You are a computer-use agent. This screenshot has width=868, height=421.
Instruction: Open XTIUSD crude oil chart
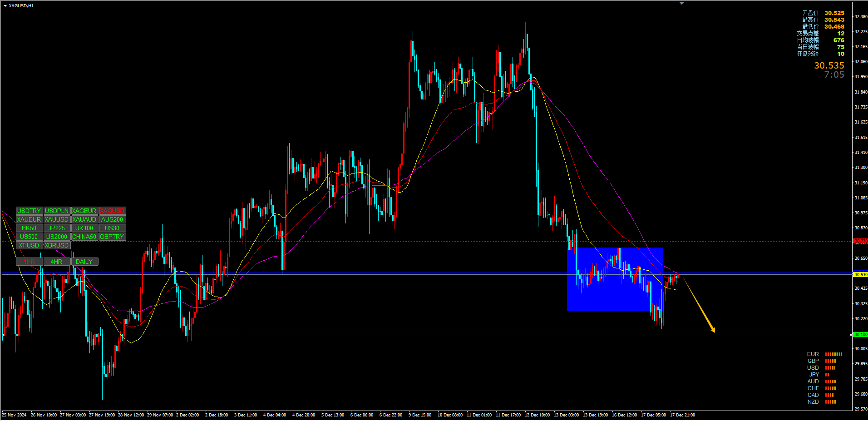[x=29, y=245]
